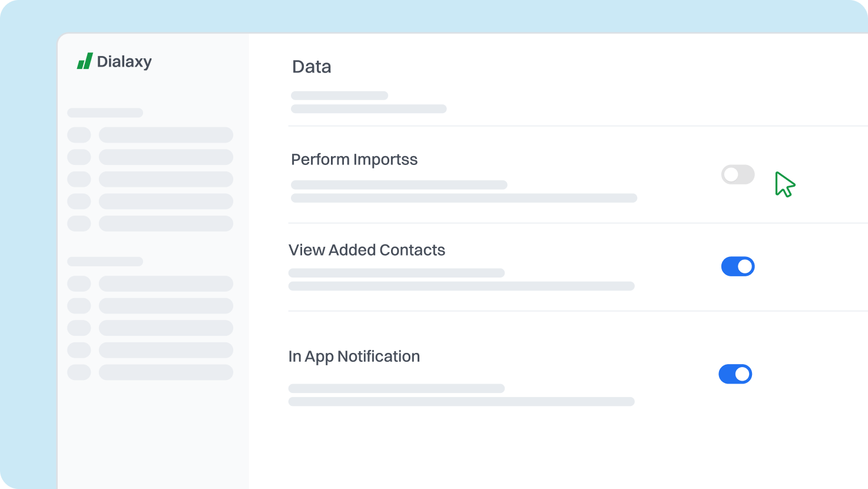The height and width of the screenshot is (489, 868).
Task: Click the View Added Contacts label
Action: 366,250
